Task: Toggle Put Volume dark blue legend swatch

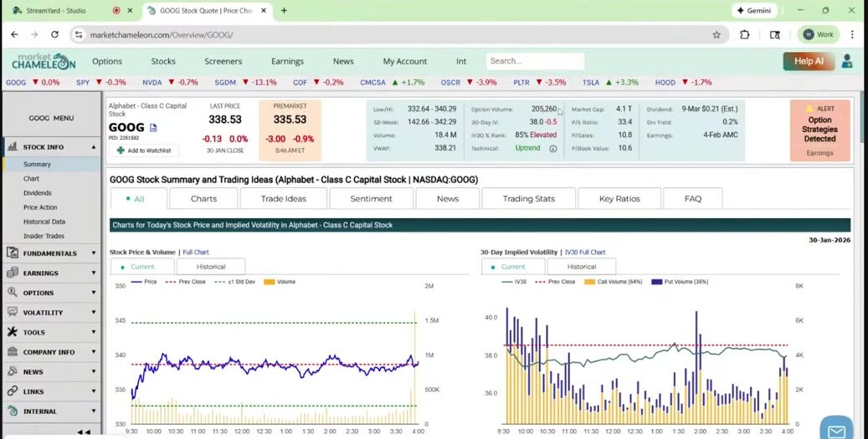Action: (x=657, y=282)
